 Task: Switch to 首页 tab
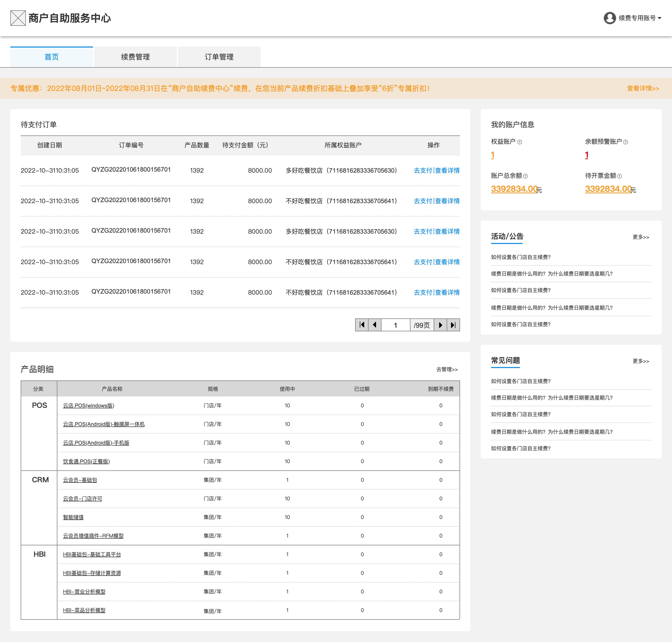[x=52, y=57]
